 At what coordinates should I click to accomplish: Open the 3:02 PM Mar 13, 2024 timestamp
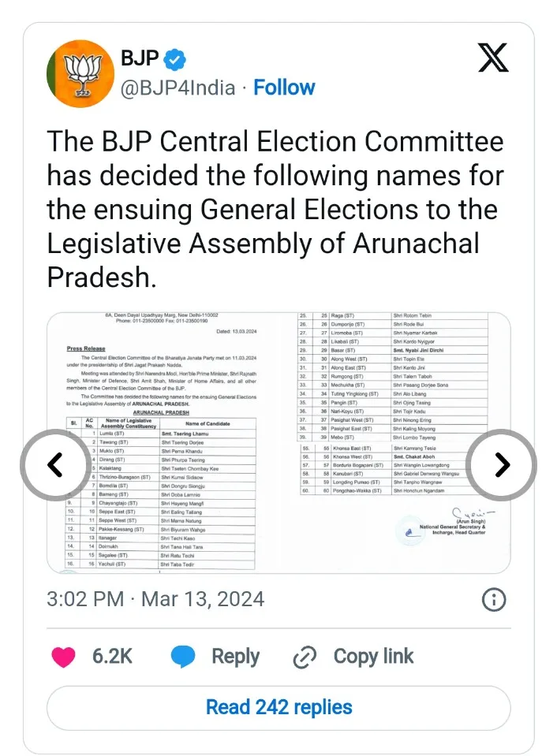[155, 599]
